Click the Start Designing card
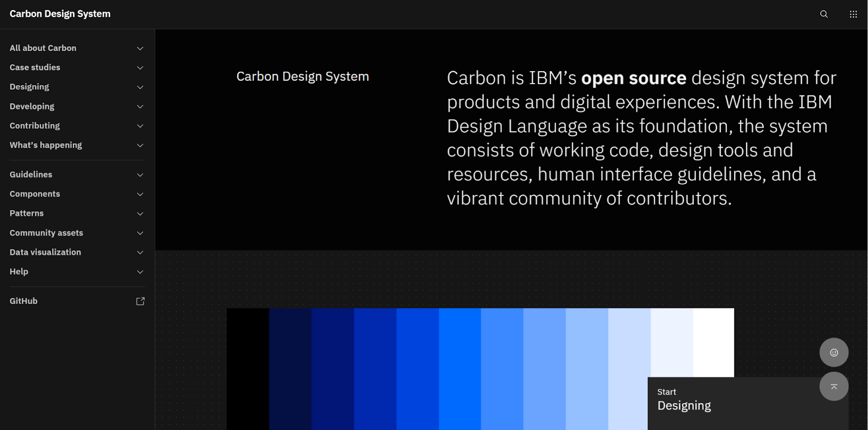The height and width of the screenshot is (430, 868). click(x=748, y=403)
